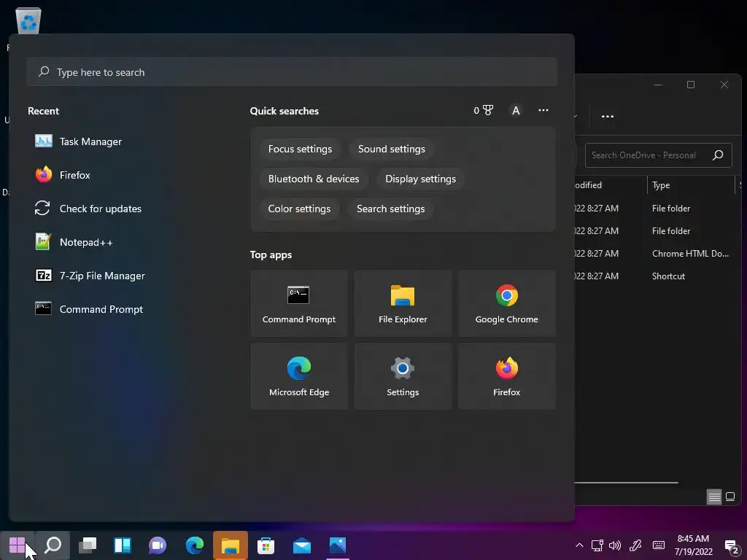Click the account avatar letter A
Screen dimensions: 747x560
click(516, 111)
